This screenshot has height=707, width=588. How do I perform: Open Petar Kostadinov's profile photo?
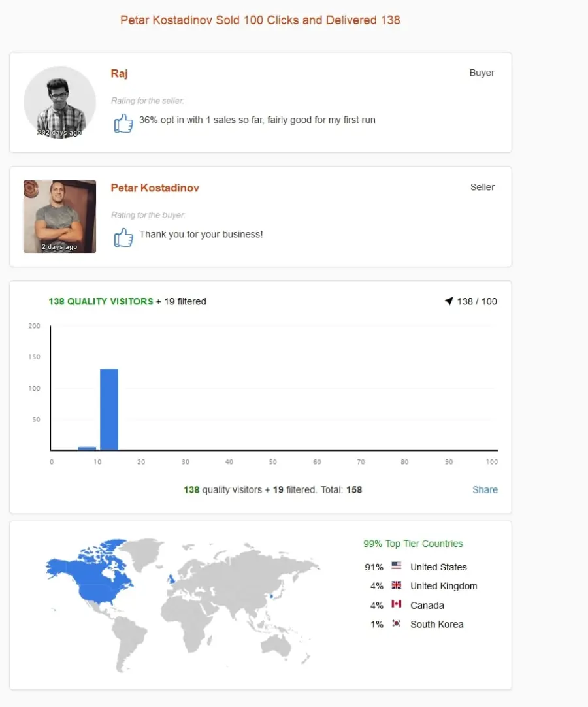pos(59,216)
